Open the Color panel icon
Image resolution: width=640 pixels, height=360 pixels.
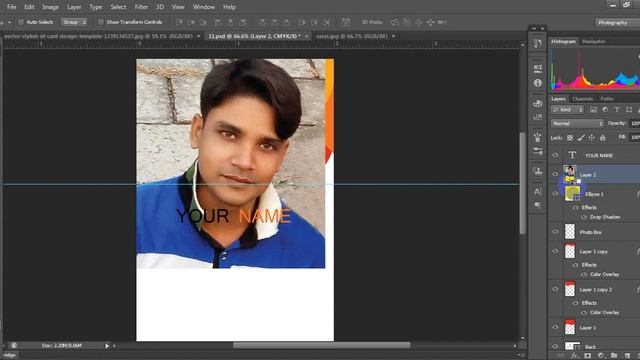coord(538,103)
